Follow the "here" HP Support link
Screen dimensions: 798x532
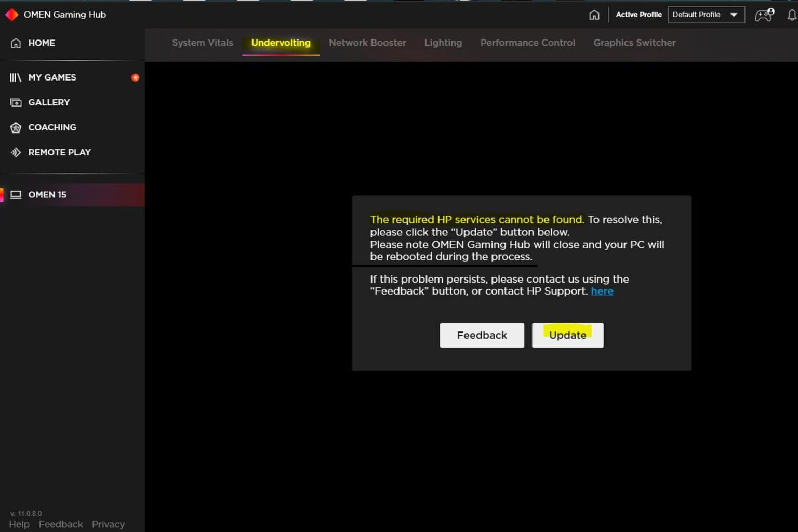602,291
